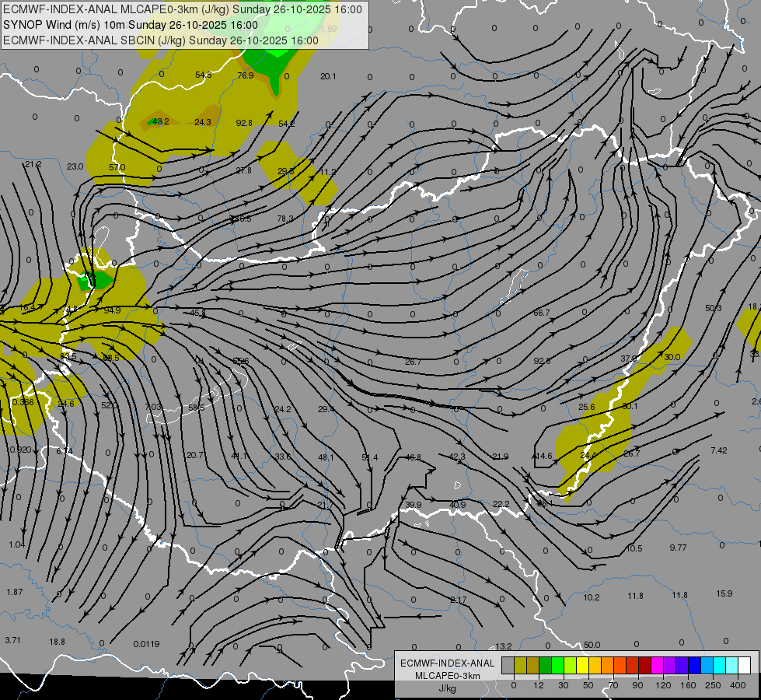Click the map value 76.9
Screen dimensions: 761x700
pos(246,75)
